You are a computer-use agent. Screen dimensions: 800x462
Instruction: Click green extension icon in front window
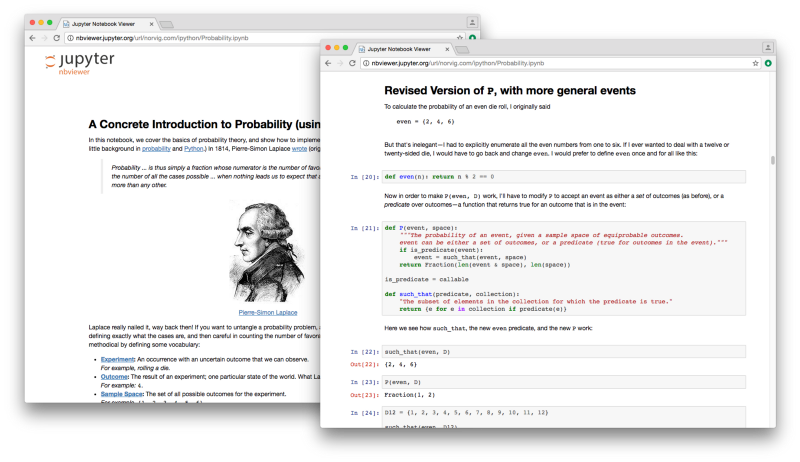tap(768, 63)
